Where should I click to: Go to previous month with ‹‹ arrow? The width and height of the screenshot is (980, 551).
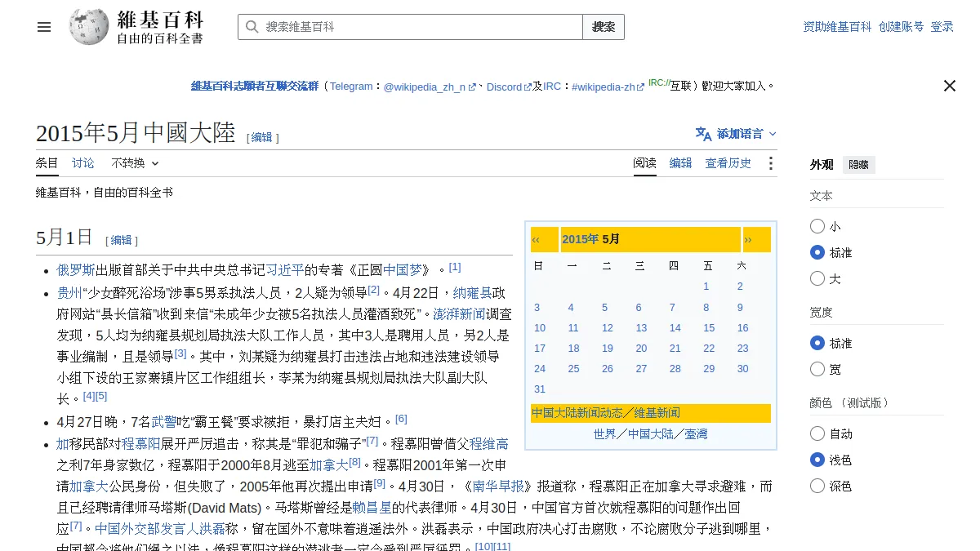point(536,239)
